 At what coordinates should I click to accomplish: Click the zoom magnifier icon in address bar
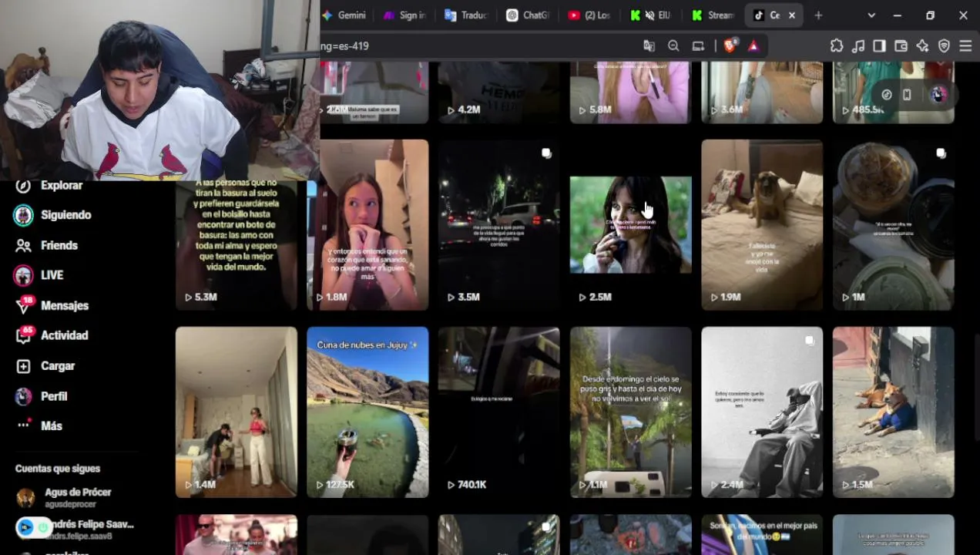click(673, 46)
